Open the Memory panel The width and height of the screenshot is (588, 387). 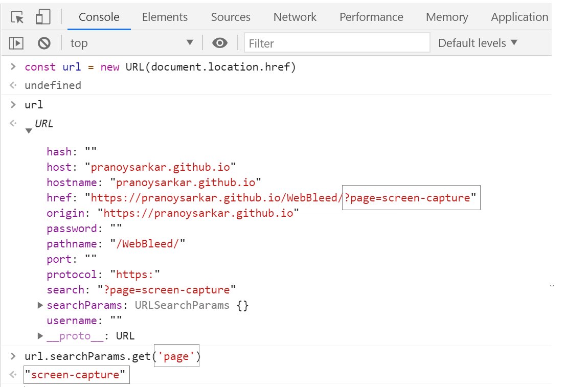447,17
